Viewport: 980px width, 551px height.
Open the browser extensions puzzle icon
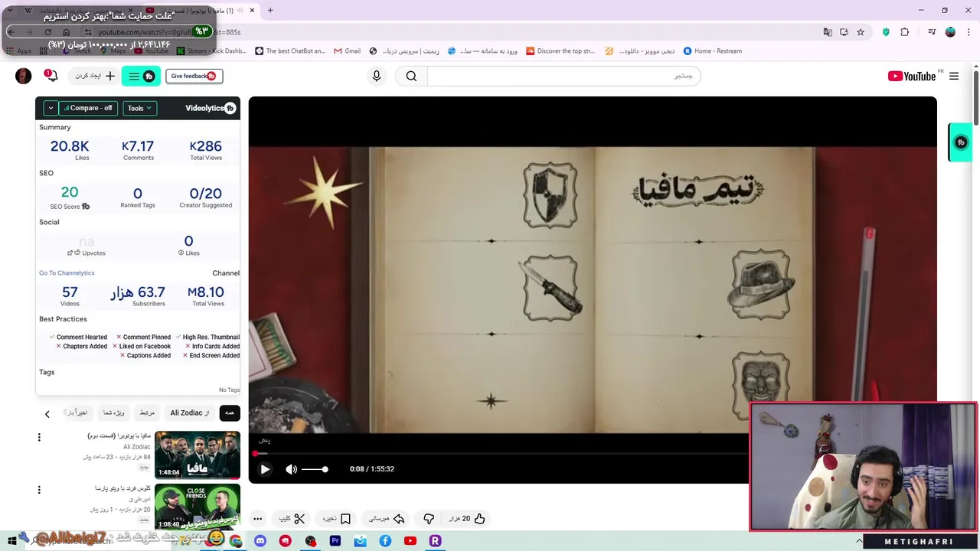(x=904, y=32)
